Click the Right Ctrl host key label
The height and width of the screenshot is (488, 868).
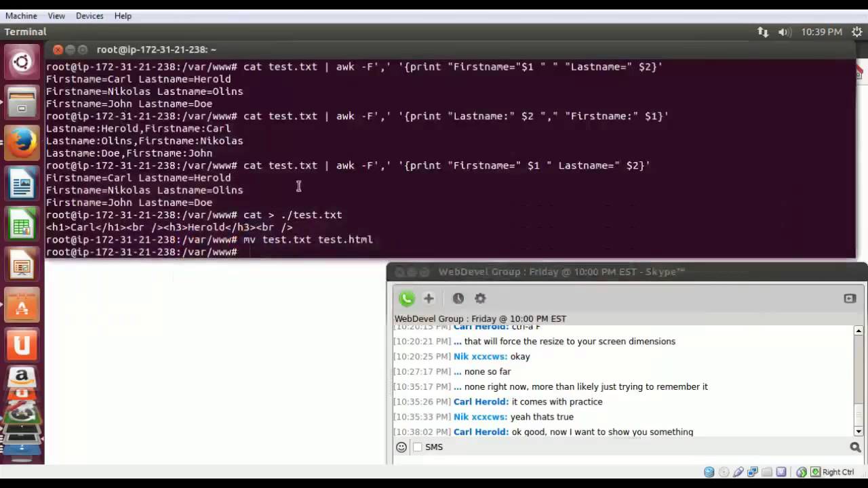tap(838, 472)
